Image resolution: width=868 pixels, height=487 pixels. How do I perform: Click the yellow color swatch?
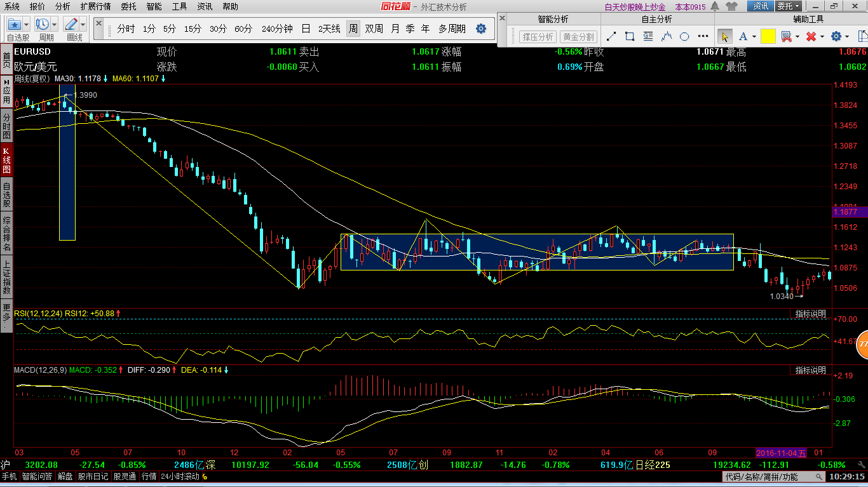point(768,37)
